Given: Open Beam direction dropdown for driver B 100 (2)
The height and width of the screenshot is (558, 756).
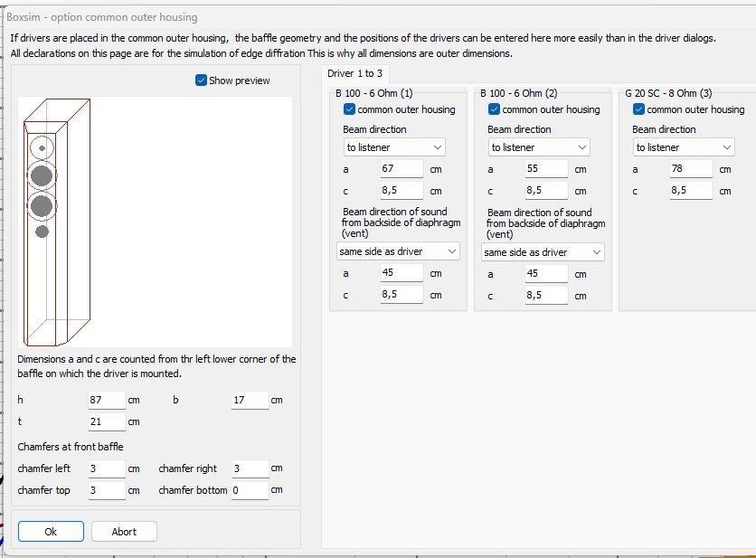Looking at the screenshot, I should [x=539, y=147].
